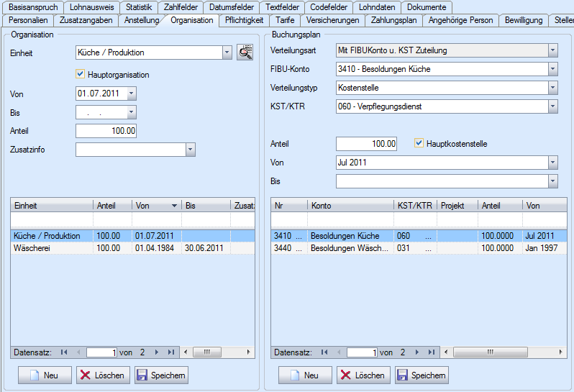Click right scroll arrow in Organisation grid
The width and height of the screenshot is (574, 392).
[x=249, y=352]
